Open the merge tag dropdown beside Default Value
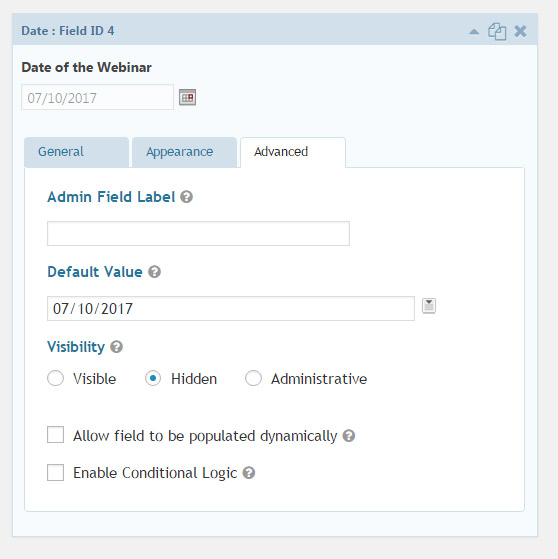This screenshot has width=558, height=559. pos(429,306)
